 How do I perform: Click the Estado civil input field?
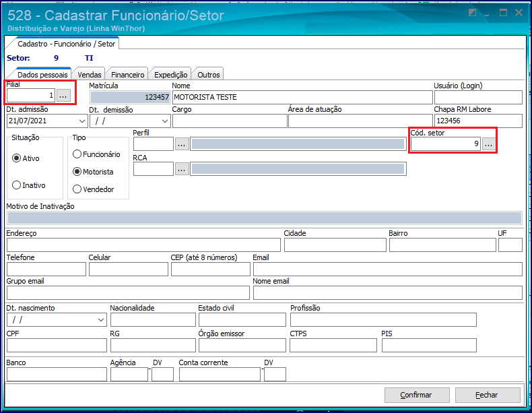[x=242, y=319]
